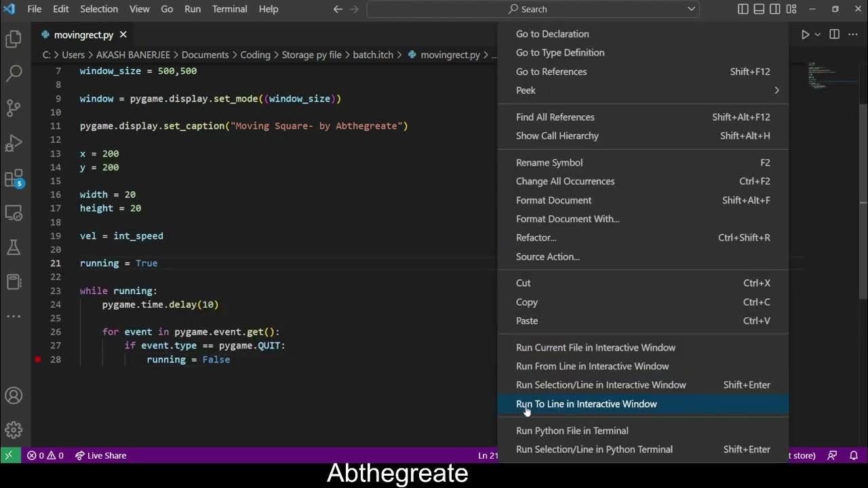Click the feedback icon in status bar
The height and width of the screenshot is (488, 868).
[x=832, y=455]
